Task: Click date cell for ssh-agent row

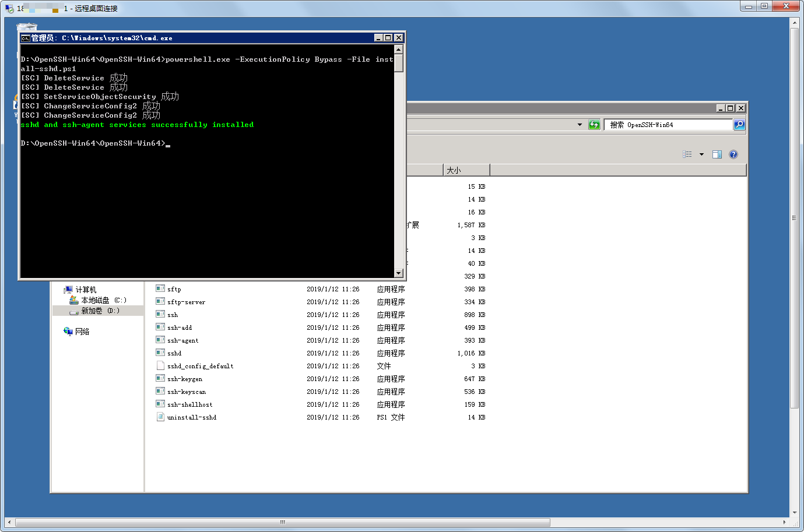Action: (x=333, y=340)
